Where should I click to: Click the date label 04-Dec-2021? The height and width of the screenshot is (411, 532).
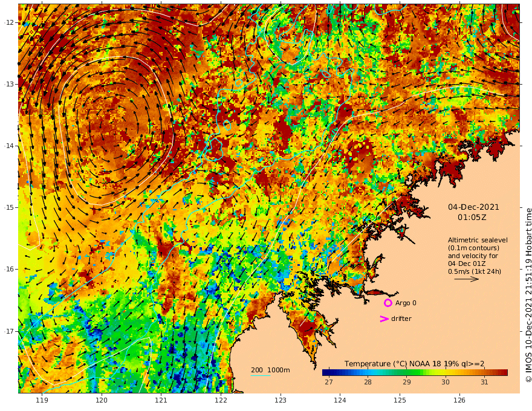pyautogui.click(x=473, y=207)
